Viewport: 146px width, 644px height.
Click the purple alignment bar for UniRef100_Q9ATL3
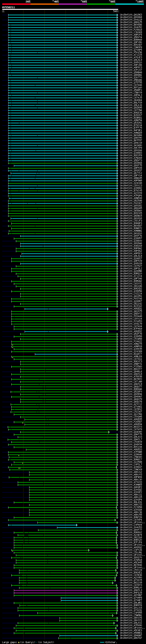pos(66,590)
